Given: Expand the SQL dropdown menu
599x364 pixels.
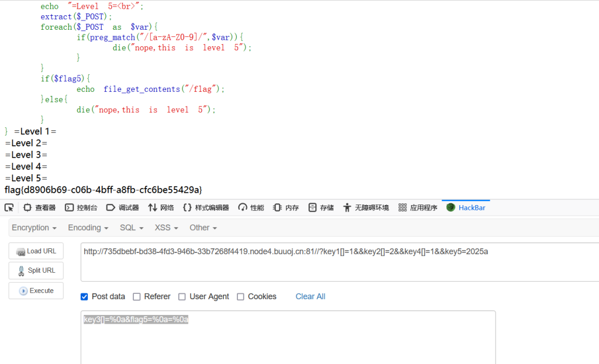Looking at the screenshot, I should tap(132, 228).
